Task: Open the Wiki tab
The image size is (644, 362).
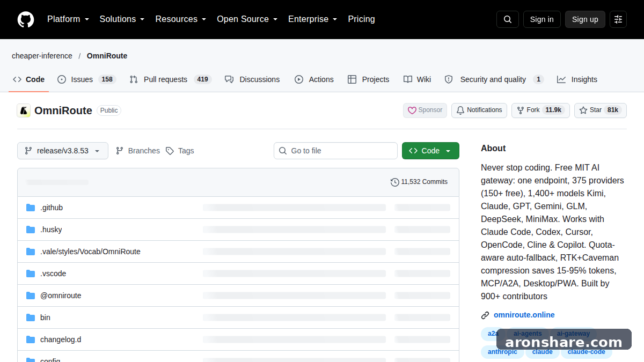Action: coord(417,79)
